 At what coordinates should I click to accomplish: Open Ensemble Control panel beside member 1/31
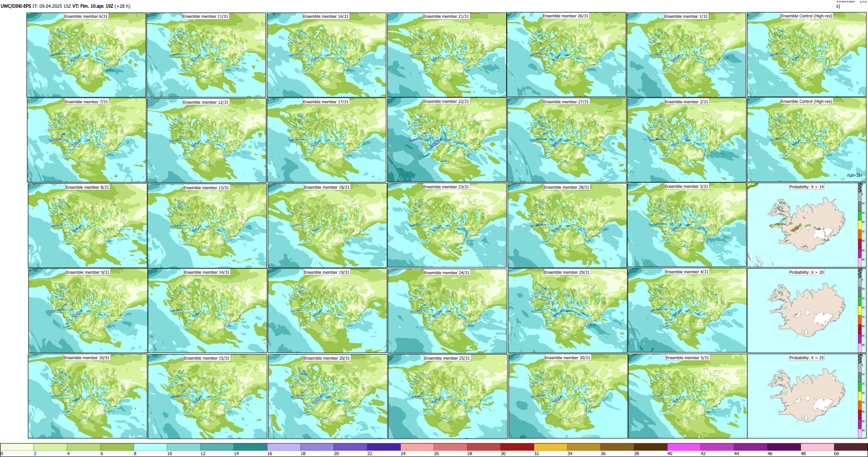807,55
